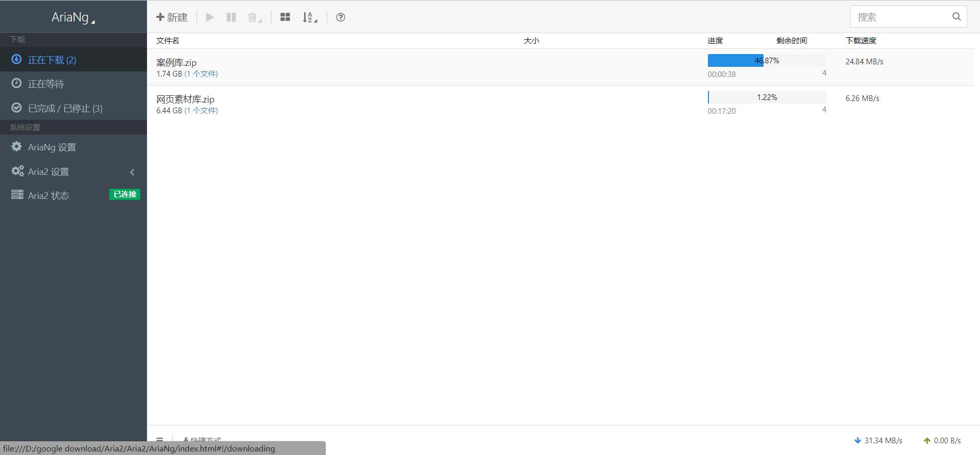Focus the 搜索 search field
This screenshot has width=980, height=455.
click(x=908, y=17)
